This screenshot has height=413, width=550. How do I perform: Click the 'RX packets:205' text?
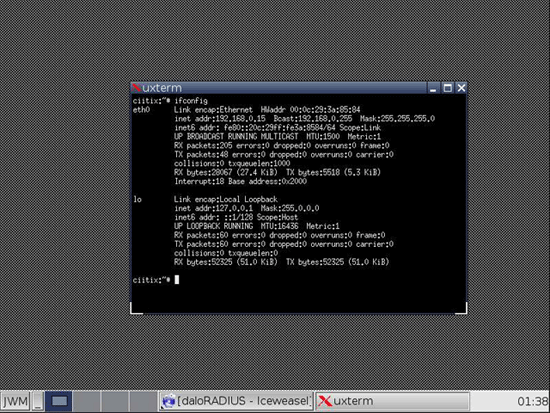click(203, 146)
